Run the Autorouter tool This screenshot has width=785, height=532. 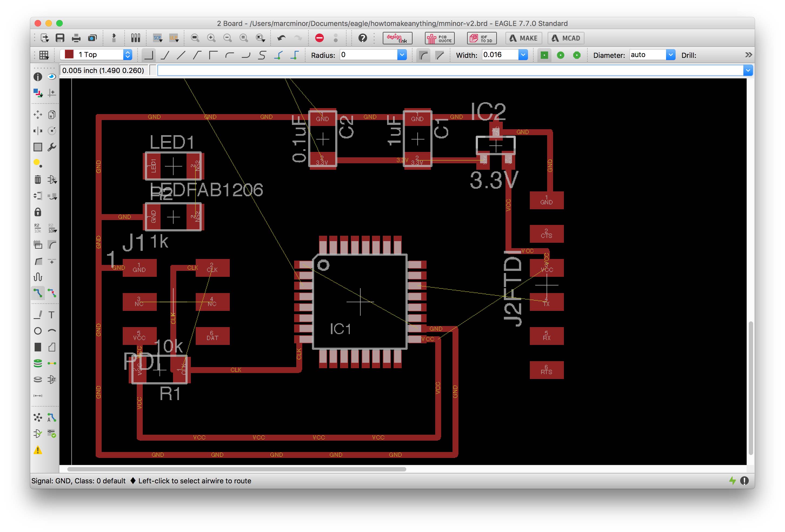[52, 418]
